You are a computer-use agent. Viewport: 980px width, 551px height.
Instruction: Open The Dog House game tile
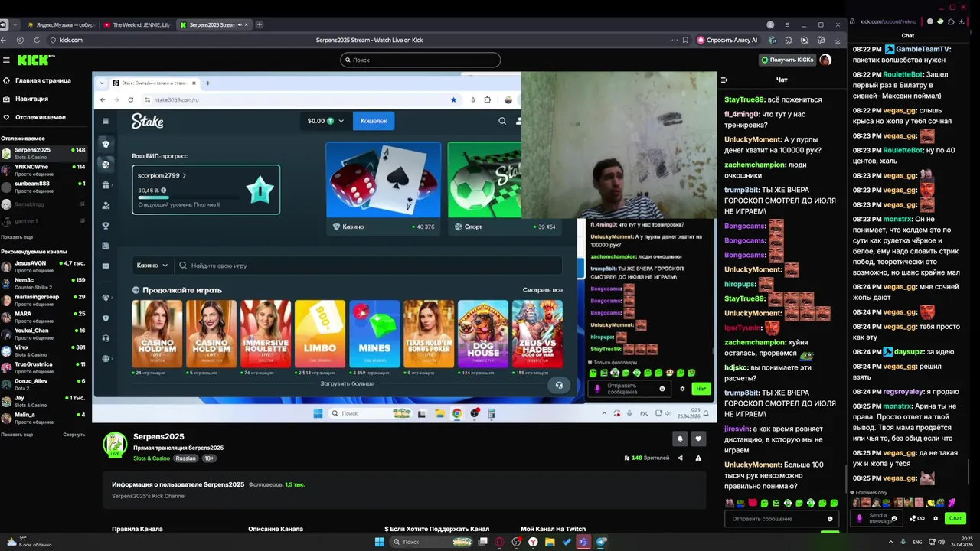tap(483, 334)
